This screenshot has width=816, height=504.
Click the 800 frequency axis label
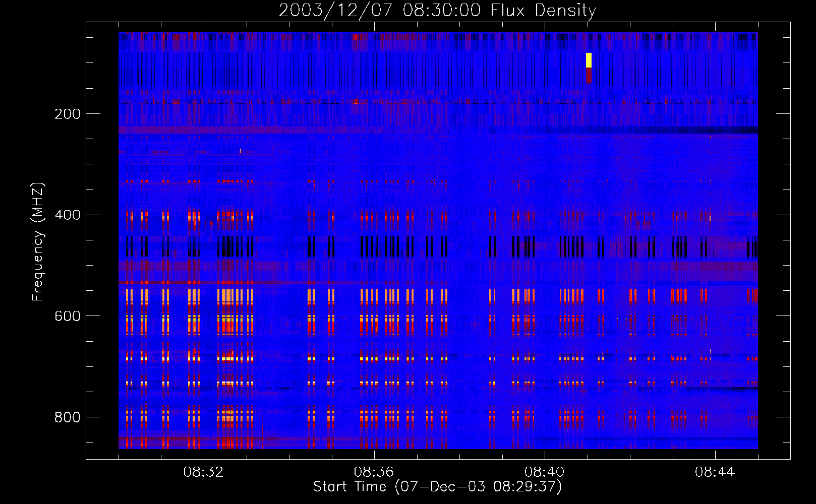[68, 417]
